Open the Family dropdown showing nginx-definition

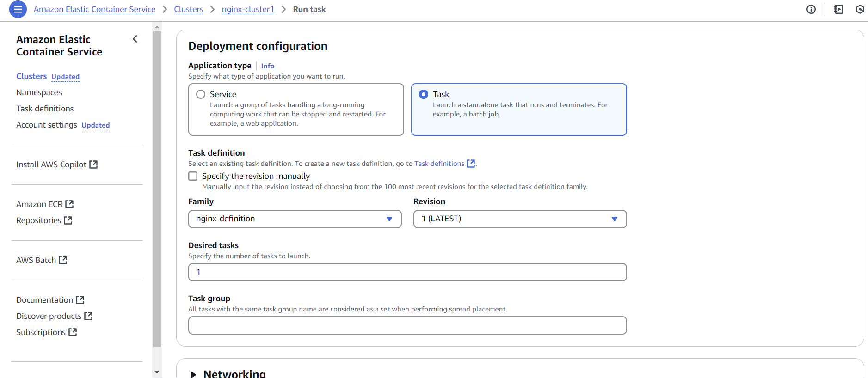[295, 219]
